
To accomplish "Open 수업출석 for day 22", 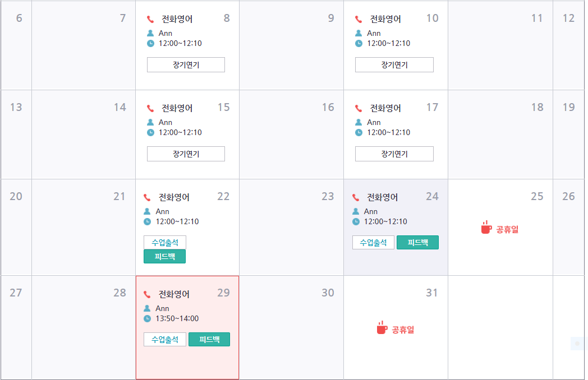I will tap(165, 242).
